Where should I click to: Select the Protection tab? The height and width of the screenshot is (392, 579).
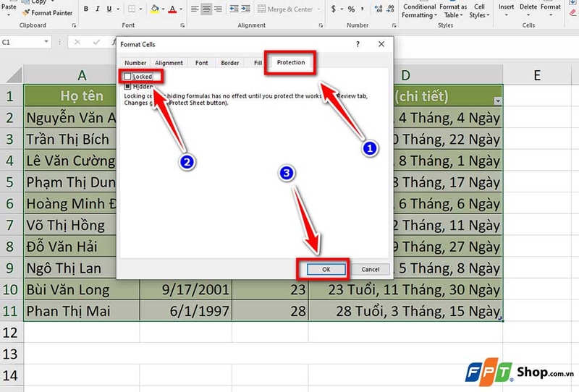coord(291,62)
